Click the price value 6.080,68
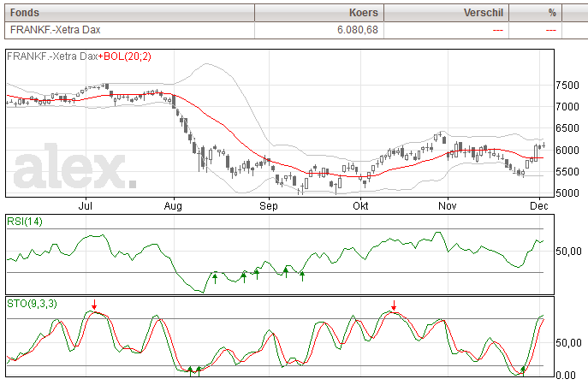The image size is (588, 385). point(358,30)
